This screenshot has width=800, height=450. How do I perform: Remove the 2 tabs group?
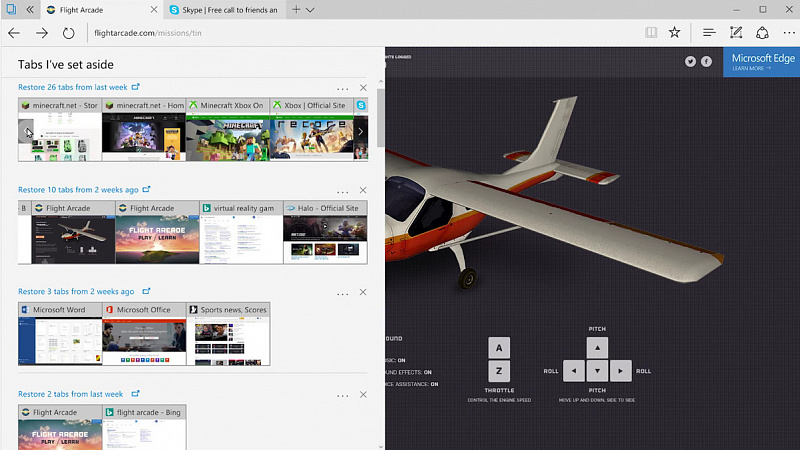pos(363,394)
